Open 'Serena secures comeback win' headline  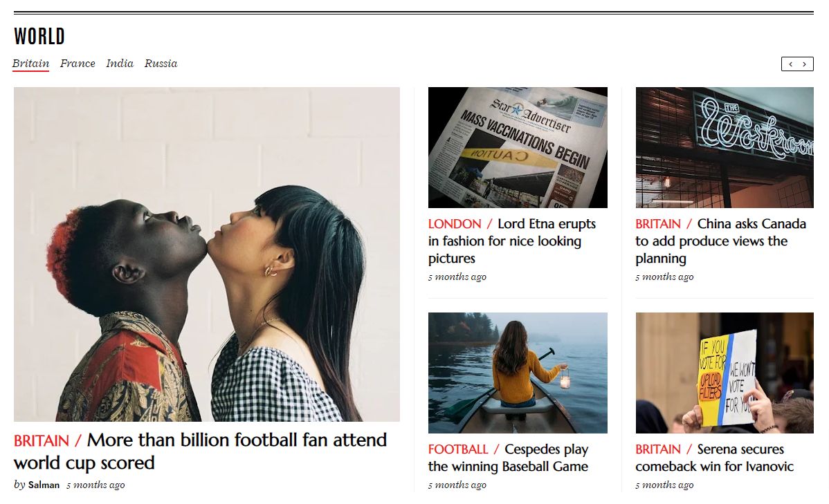tap(715, 458)
